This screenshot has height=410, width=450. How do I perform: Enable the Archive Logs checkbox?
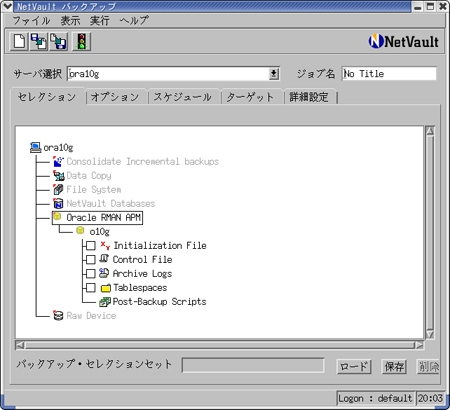pos(91,274)
